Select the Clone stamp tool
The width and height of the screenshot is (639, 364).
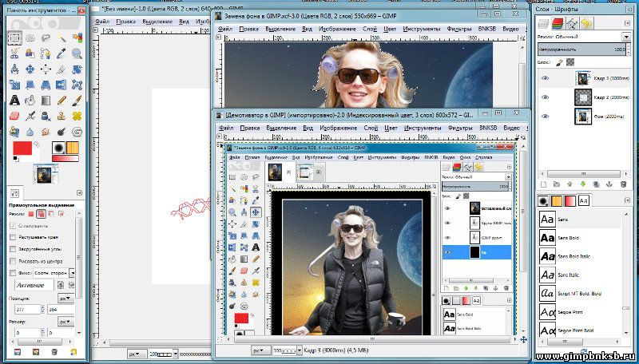pos(62,116)
